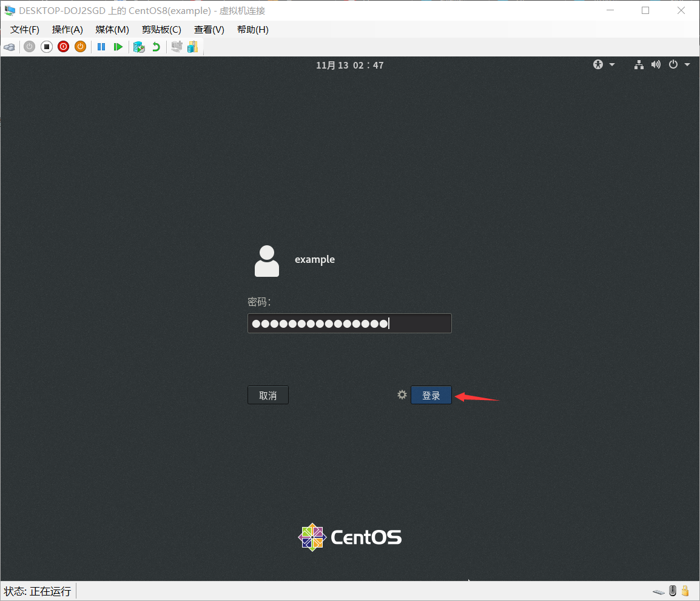This screenshot has height=601, width=700.
Task: Click the 取消 cancel button
Action: 268,395
